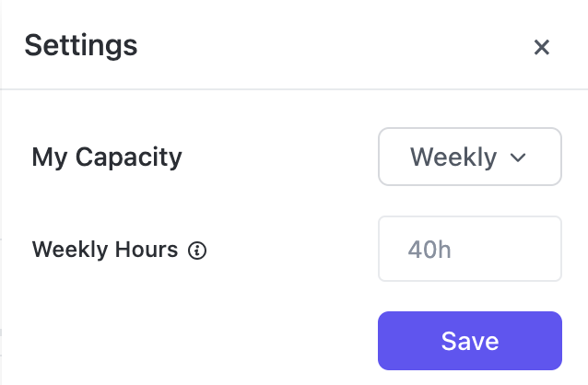Click into the hours input showing 40h
588x385 pixels.
click(469, 249)
